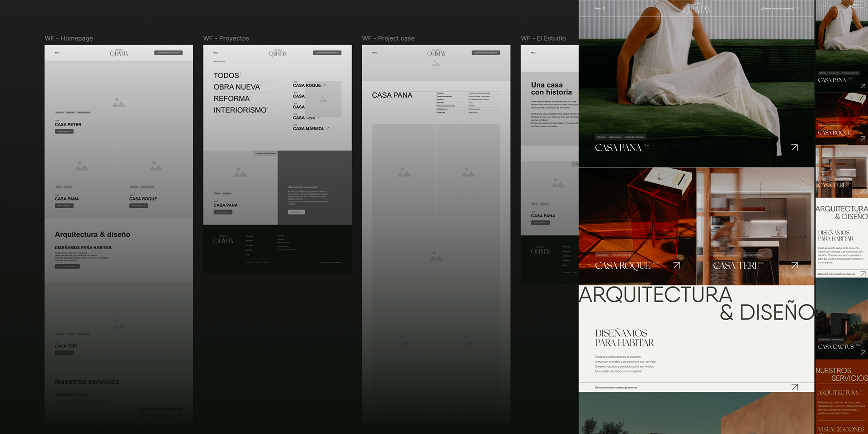This screenshot has width=868, height=434.
Task: Click the image placeholder icon above CASA PANA in Homepage wireframe
Action: click(81, 166)
